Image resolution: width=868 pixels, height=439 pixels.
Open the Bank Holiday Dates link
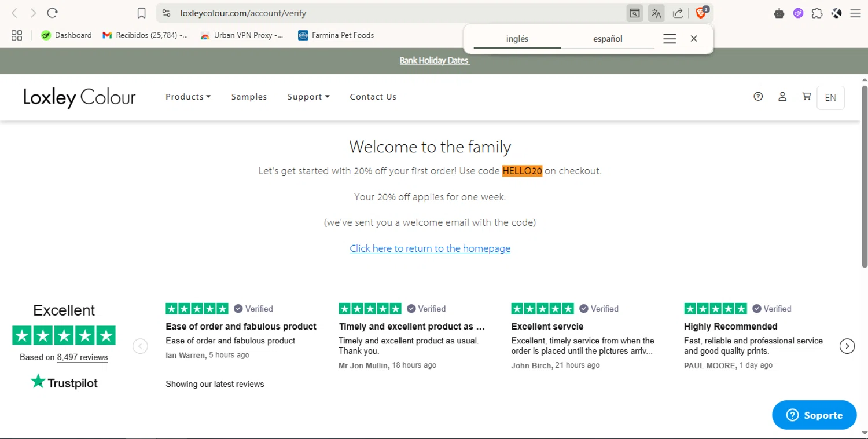(x=434, y=61)
